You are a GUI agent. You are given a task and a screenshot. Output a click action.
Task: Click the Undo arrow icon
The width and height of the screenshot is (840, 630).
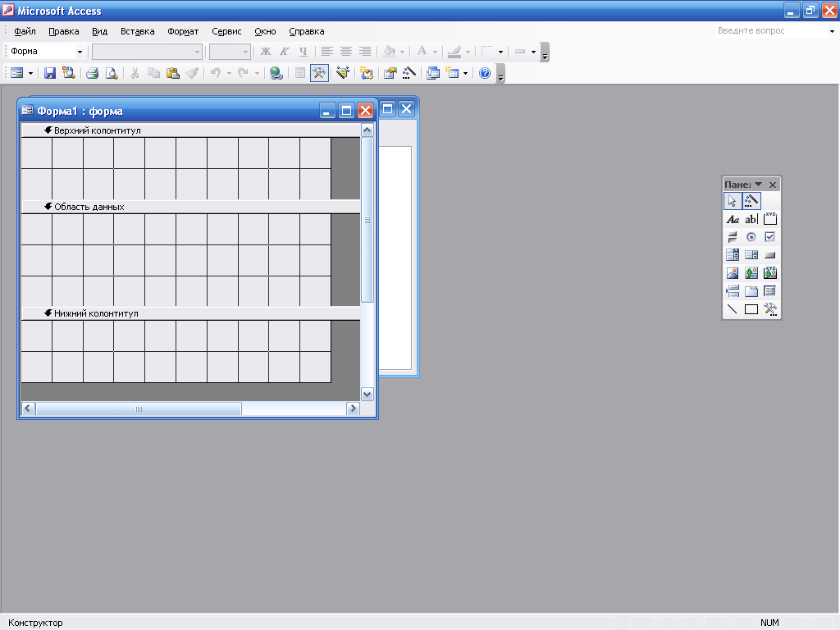point(216,73)
